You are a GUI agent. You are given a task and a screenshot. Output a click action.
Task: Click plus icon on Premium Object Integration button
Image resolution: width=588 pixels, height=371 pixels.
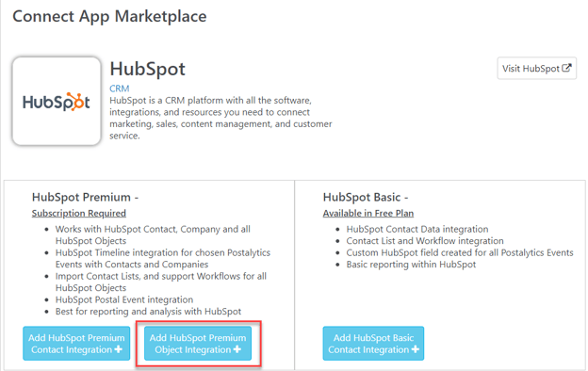237,349
